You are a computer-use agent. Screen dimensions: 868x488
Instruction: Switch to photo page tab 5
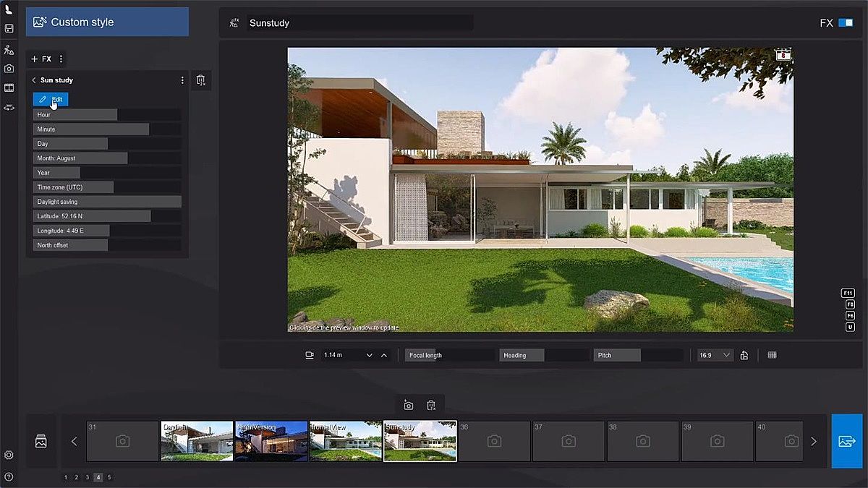click(x=109, y=477)
